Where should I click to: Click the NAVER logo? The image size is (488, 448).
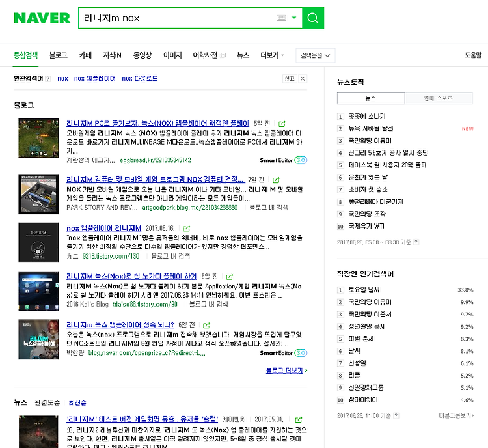(42, 18)
